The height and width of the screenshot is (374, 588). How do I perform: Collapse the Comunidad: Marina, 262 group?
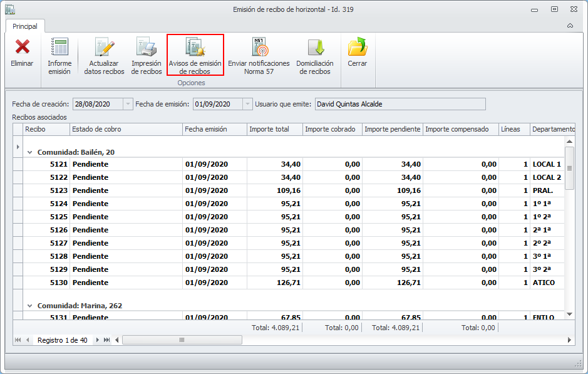coord(30,306)
